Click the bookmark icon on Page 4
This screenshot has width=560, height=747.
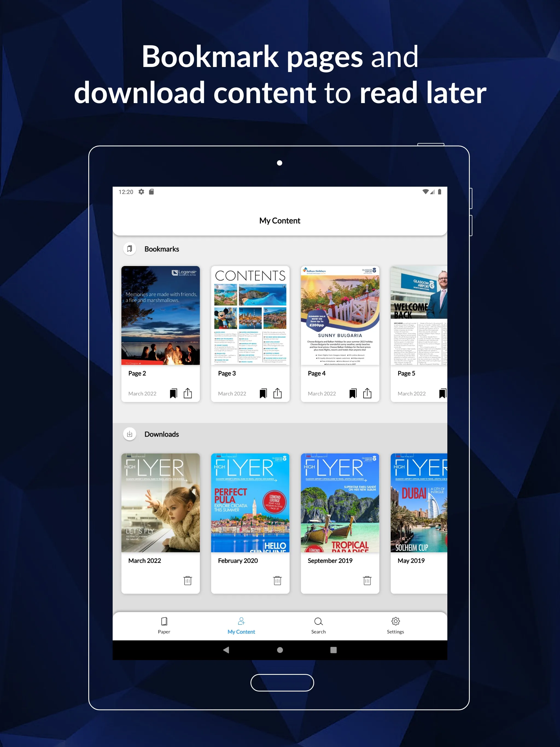pos(354,393)
